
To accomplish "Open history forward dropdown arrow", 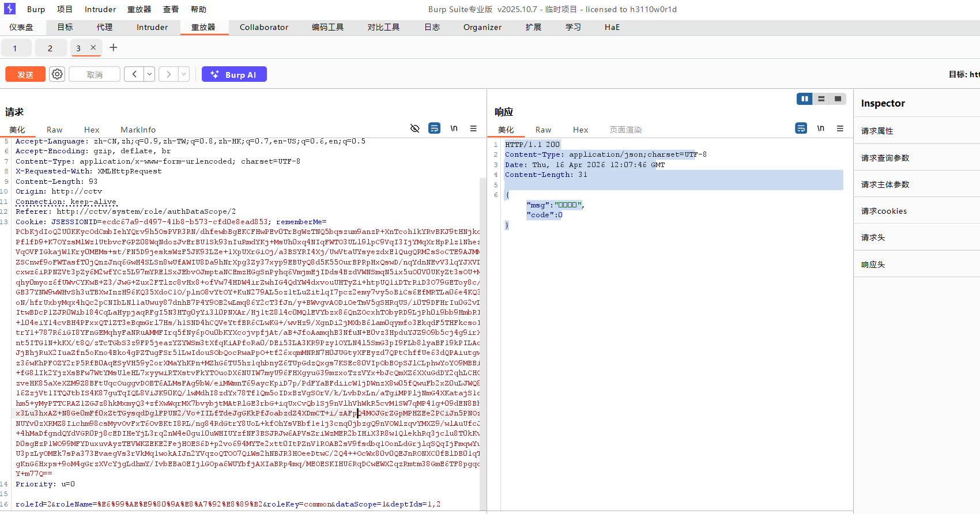I will [184, 74].
